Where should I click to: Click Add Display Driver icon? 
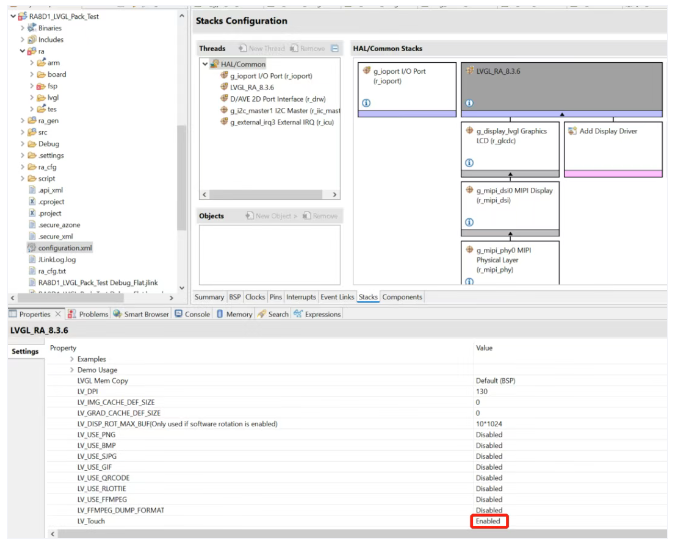click(x=572, y=131)
